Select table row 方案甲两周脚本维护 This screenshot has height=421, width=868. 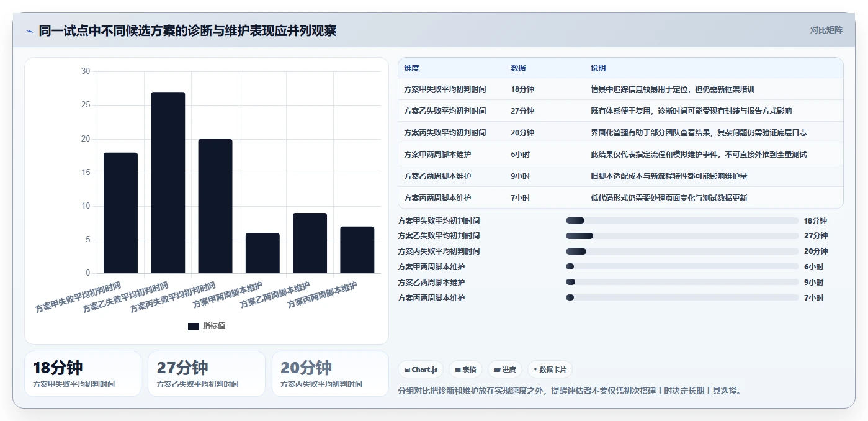pos(620,154)
